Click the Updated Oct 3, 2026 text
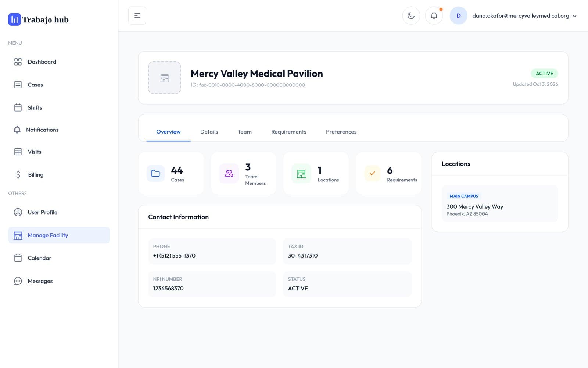 (x=535, y=84)
